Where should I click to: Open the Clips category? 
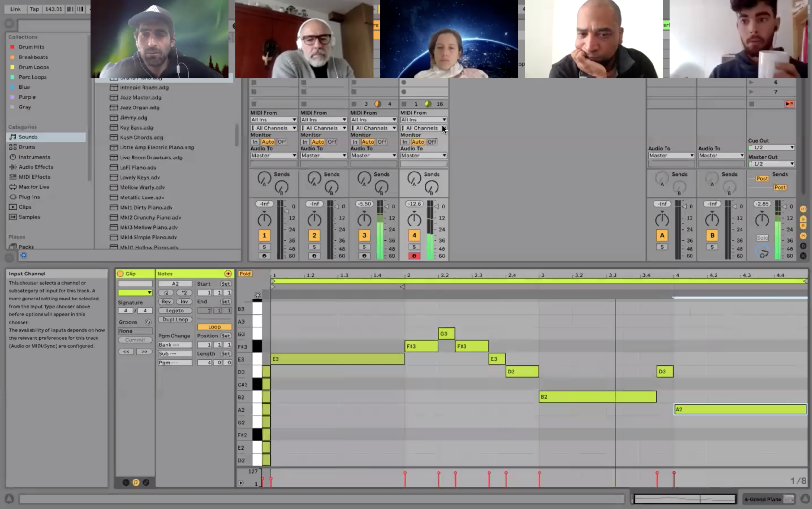point(25,207)
